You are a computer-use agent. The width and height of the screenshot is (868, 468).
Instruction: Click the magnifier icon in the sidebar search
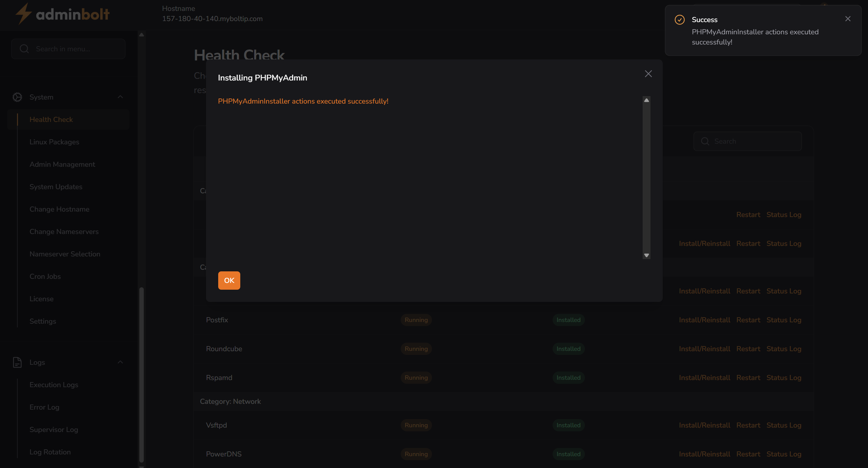(x=24, y=49)
